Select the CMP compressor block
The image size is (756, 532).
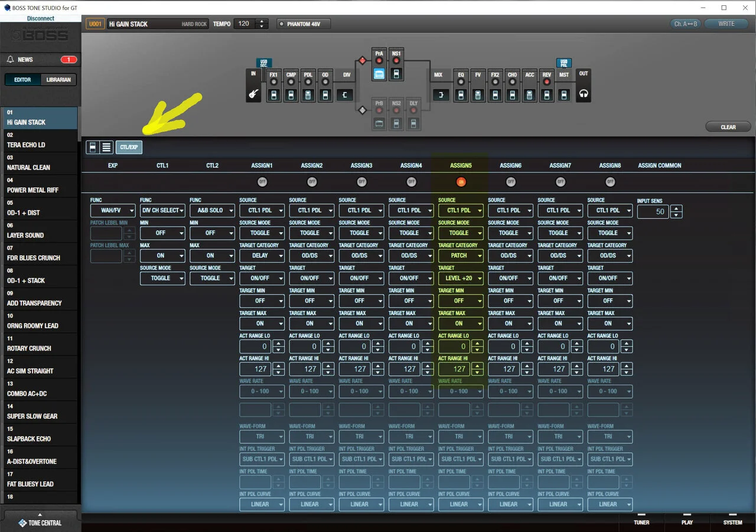pyautogui.click(x=291, y=94)
